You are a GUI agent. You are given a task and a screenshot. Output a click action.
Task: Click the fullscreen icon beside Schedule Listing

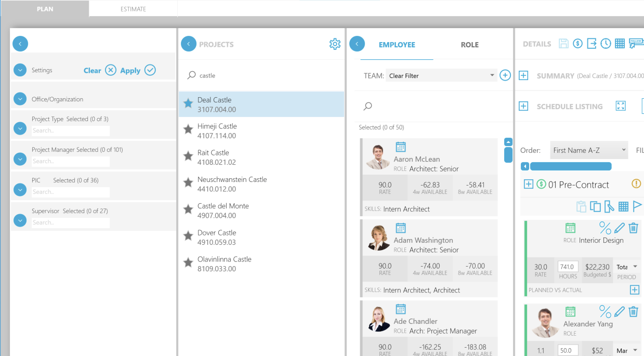point(621,106)
